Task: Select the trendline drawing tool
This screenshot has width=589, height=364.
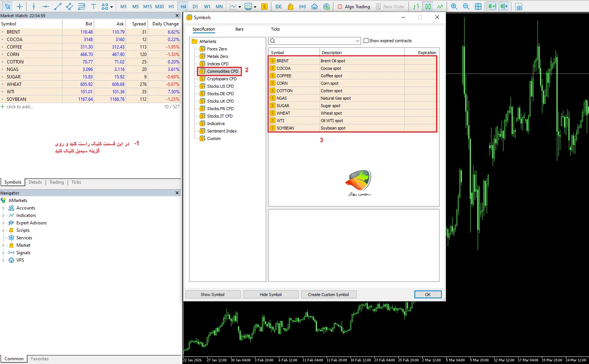Action: coord(58,6)
